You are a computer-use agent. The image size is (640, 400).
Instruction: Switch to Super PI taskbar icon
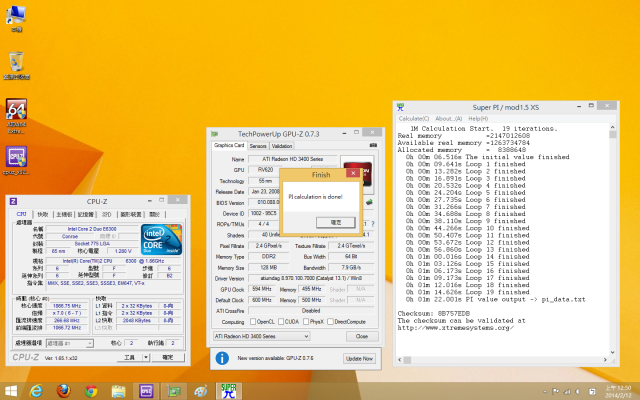pos(229,391)
